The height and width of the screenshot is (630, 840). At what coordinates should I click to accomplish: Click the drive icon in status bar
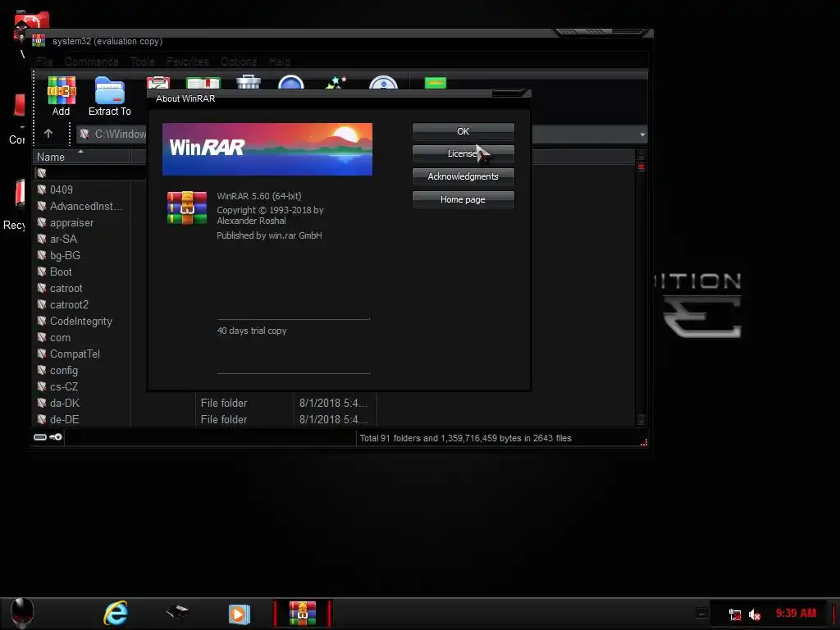(39, 437)
